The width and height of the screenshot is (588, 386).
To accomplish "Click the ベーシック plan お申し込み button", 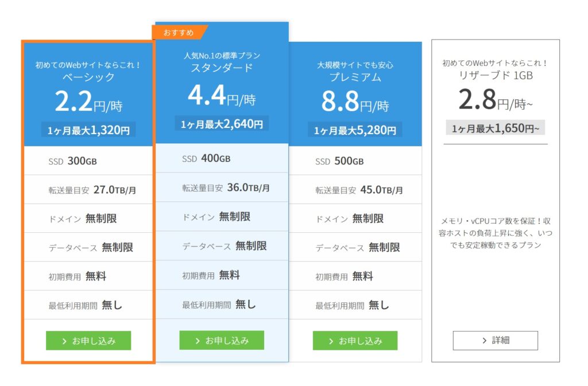I will coord(88,341).
